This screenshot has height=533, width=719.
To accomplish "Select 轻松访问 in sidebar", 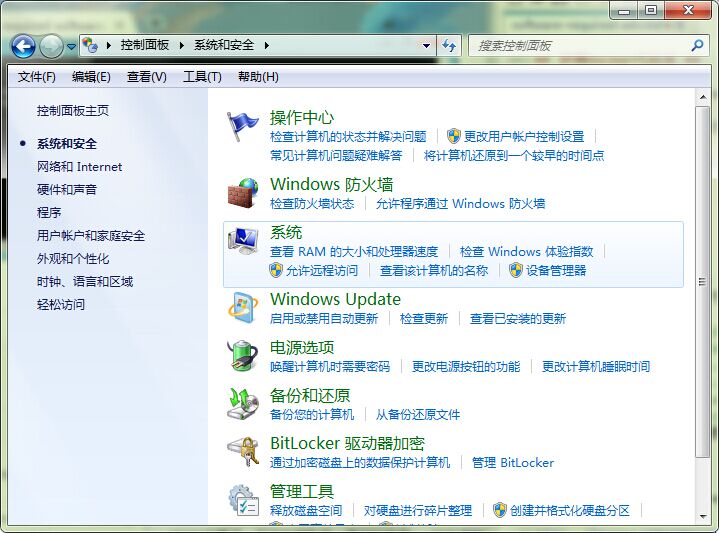I will click(x=61, y=304).
